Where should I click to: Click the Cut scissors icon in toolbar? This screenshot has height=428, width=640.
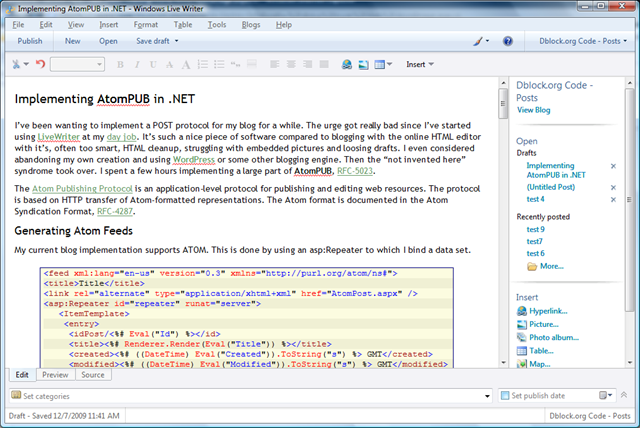(16, 64)
